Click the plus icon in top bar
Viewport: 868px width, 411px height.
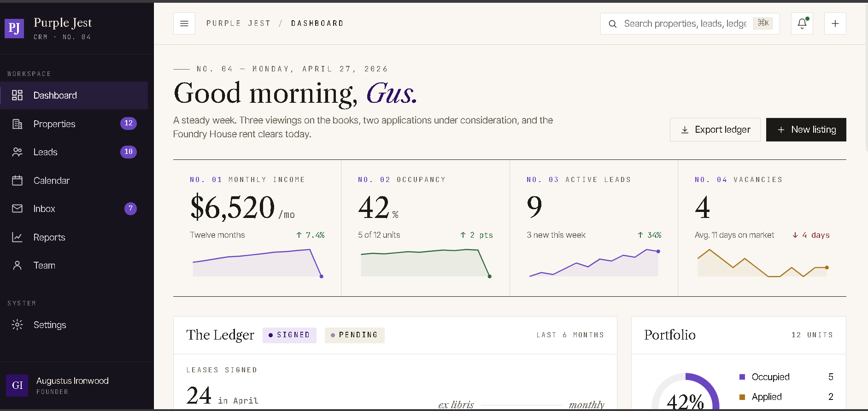[x=835, y=23]
